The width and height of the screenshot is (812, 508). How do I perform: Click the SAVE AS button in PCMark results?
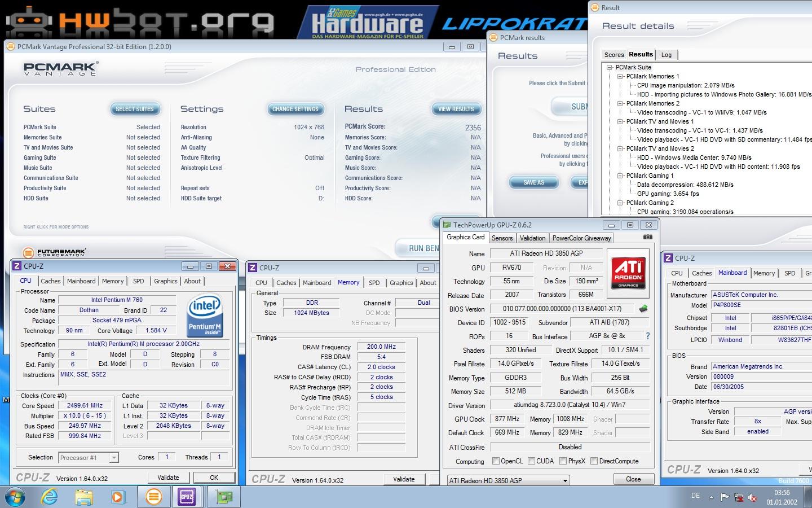coord(533,182)
